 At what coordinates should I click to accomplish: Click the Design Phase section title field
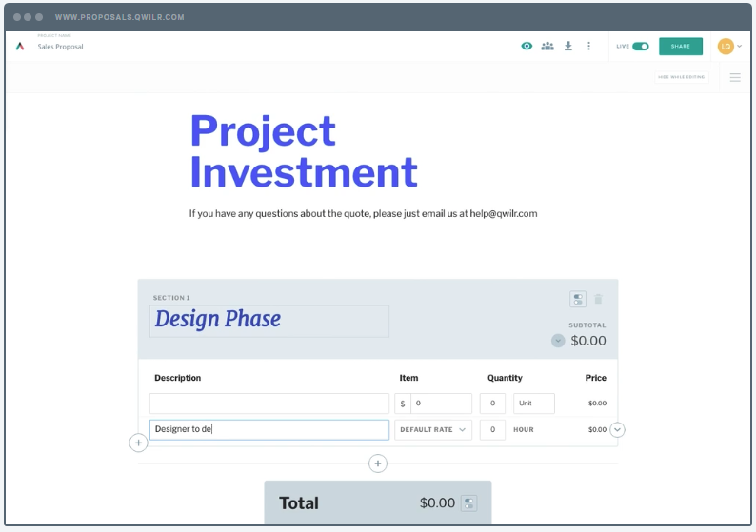[x=269, y=320]
